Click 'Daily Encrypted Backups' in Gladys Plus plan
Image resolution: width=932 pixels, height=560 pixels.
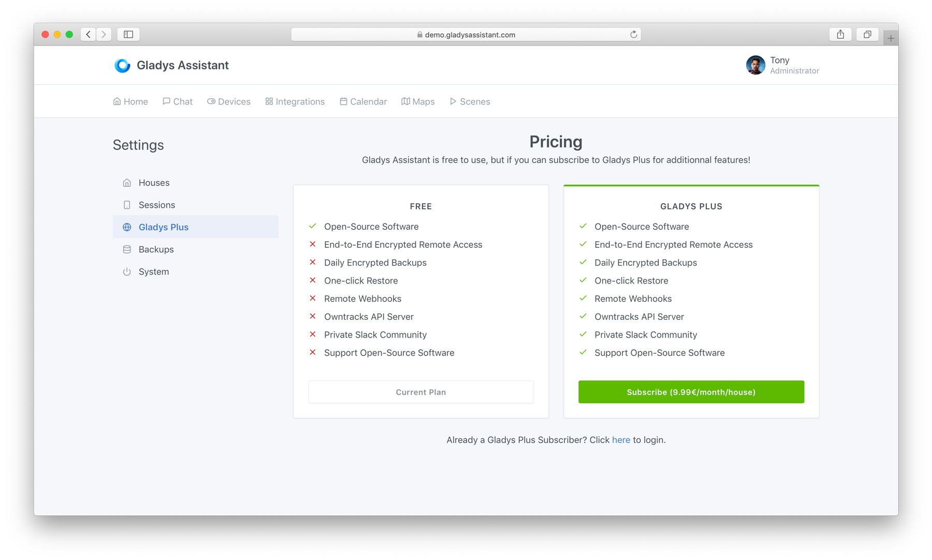coord(646,263)
